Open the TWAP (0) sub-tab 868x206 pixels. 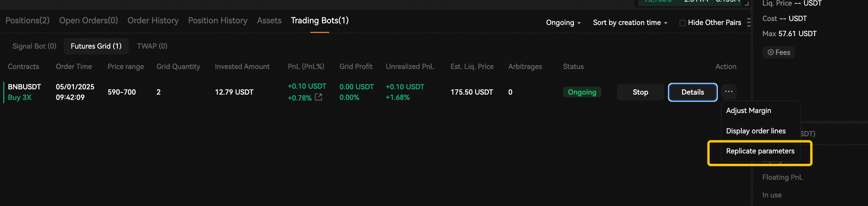click(x=152, y=46)
